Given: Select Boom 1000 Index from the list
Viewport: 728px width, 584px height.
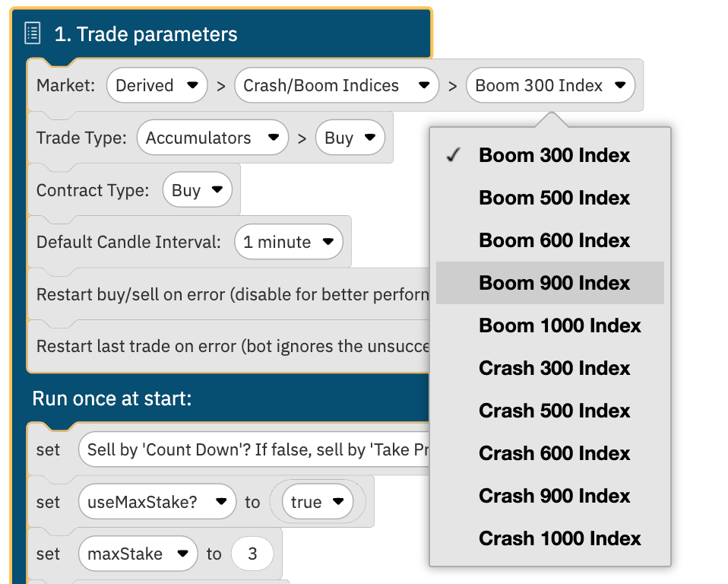Looking at the screenshot, I should [550, 325].
